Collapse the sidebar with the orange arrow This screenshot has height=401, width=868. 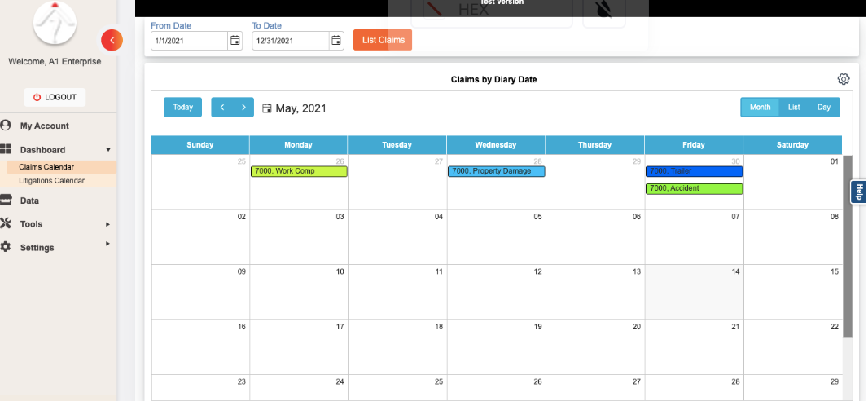tap(112, 40)
